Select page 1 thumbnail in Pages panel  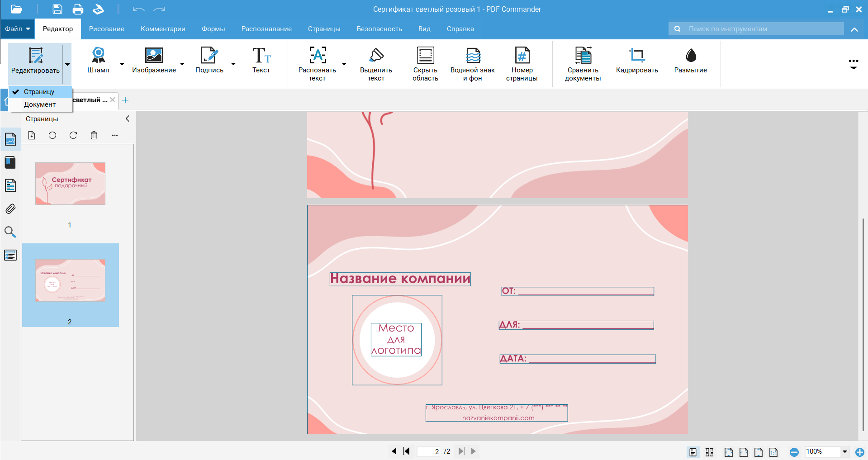coord(70,184)
